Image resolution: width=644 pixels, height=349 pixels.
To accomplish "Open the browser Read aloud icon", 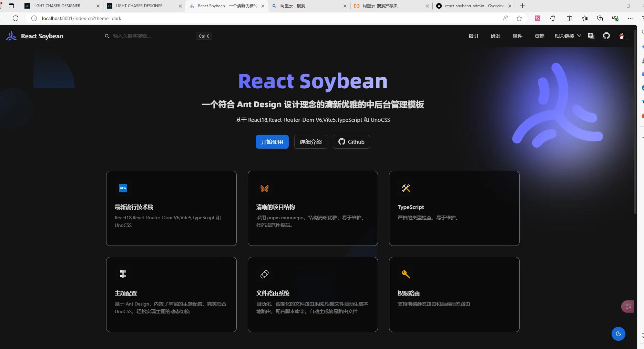I will 505,18.
